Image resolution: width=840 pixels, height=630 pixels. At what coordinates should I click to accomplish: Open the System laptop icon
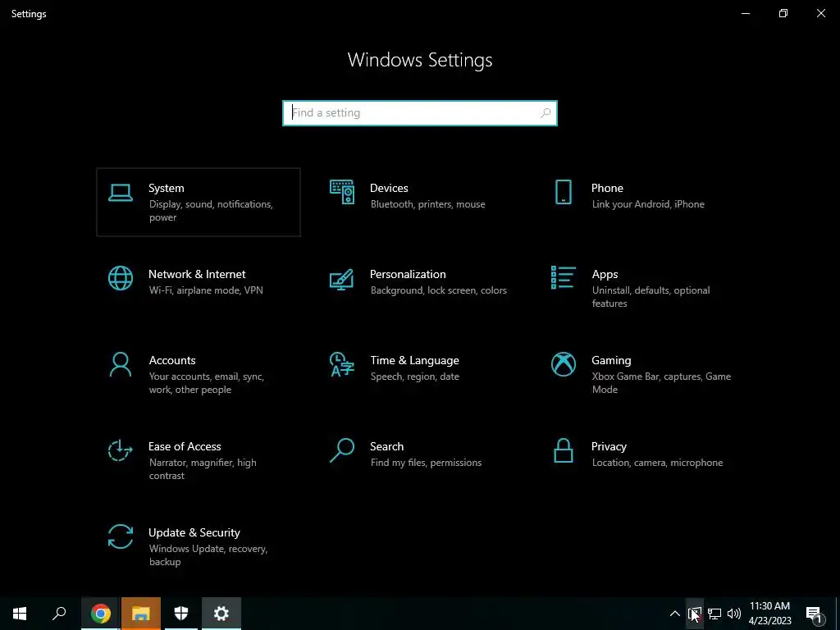point(120,192)
